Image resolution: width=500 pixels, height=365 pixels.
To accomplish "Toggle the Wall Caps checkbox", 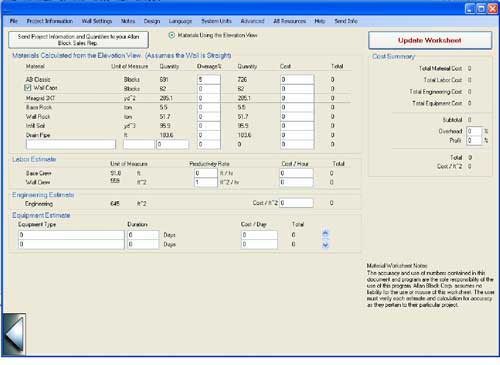I will [28, 88].
